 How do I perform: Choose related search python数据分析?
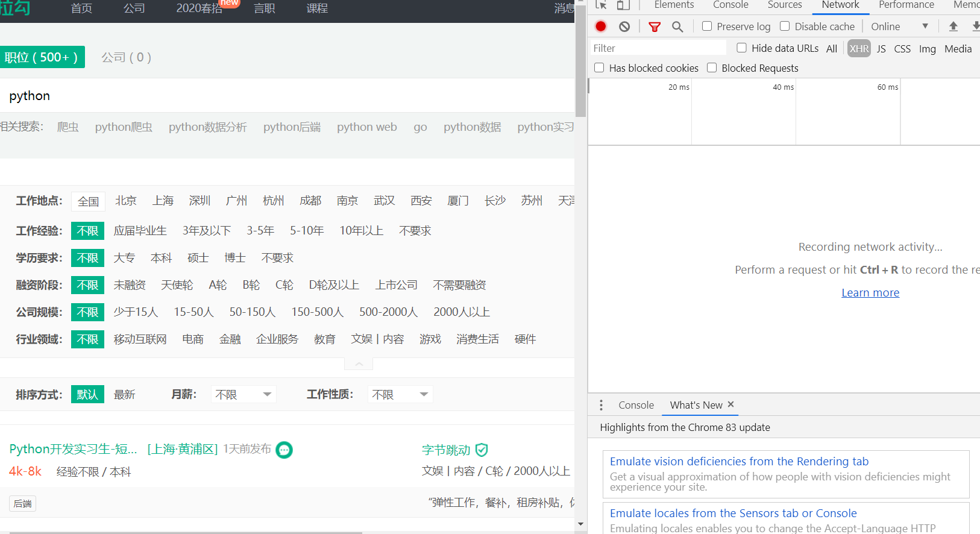pos(208,127)
